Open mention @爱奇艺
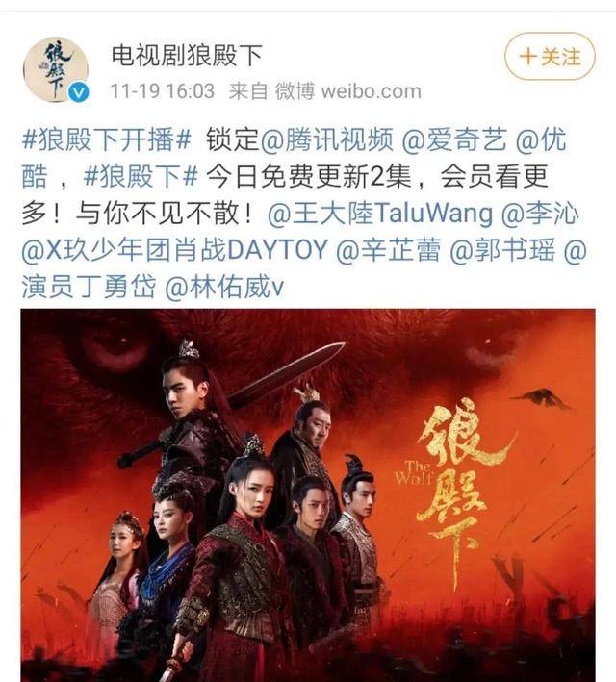Screen dimensions: 616x682 tap(454, 140)
